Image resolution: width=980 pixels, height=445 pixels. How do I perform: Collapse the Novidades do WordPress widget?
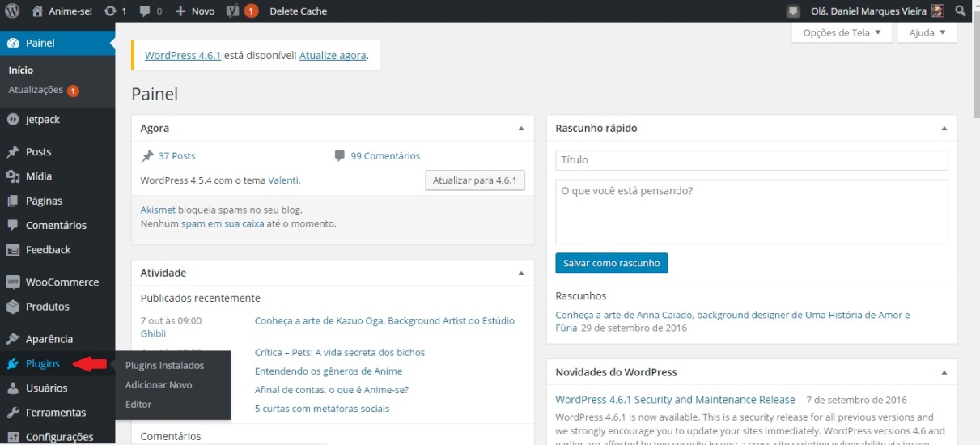pos(944,373)
